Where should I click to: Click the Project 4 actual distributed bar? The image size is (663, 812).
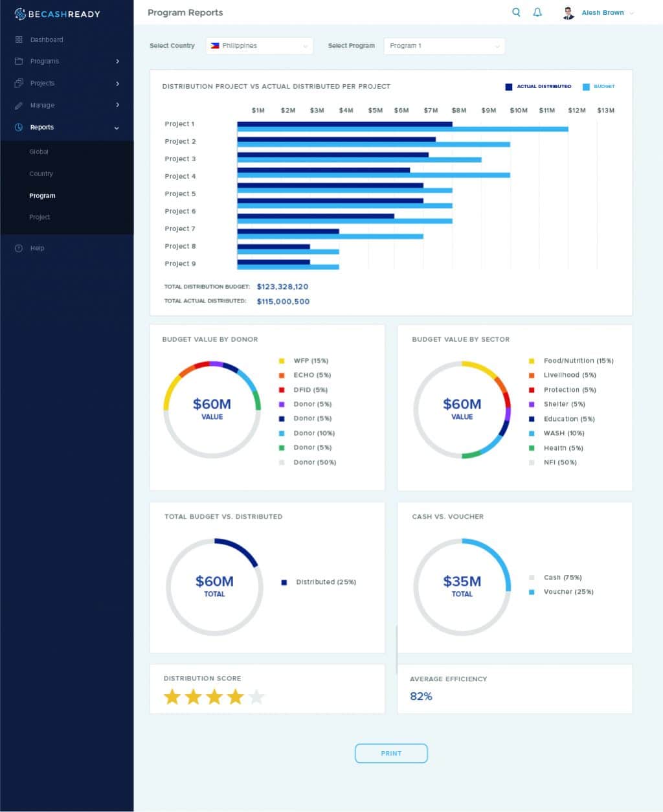coord(324,170)
